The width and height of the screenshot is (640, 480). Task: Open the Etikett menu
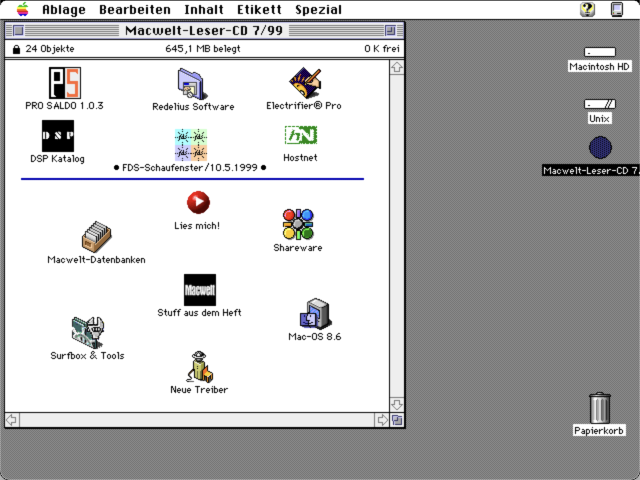point(259,9)
